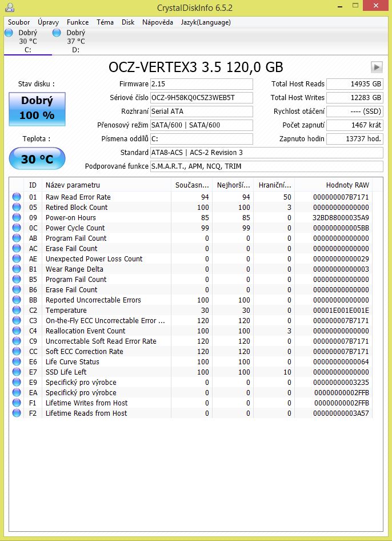Screen dimensions: 392x541
Task: Select the C: disk tab
Action: [x=27, y=41]
